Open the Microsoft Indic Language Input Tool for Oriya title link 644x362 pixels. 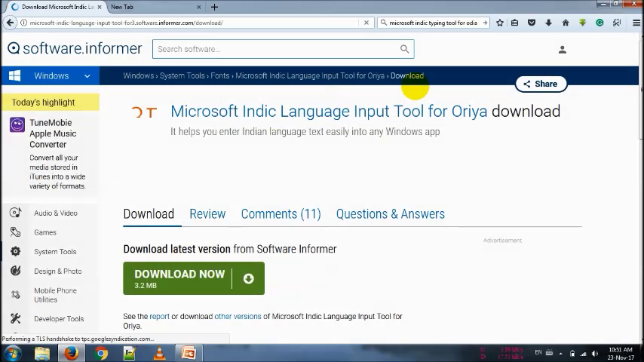click(329, 111)
